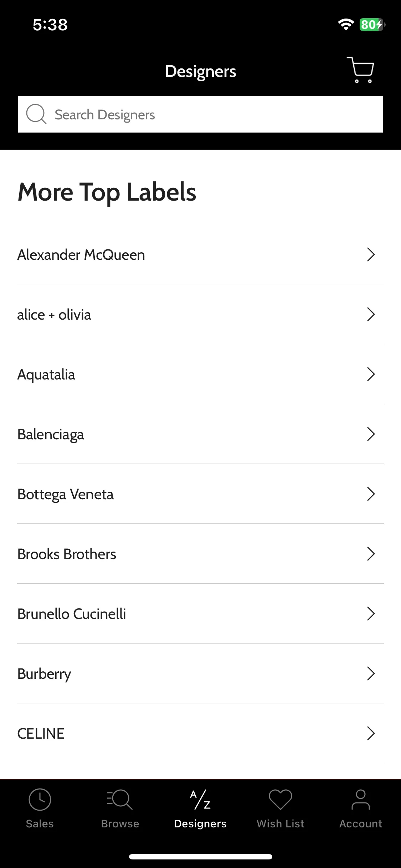The image size is (401, 868).
Task: Open the Browse search icon
Action: [x=120, y=800]
